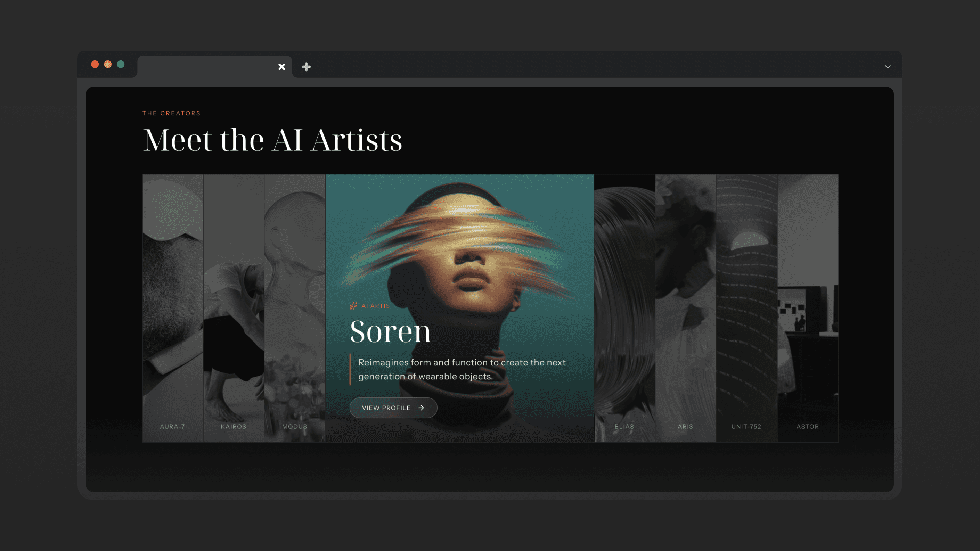The height and width of the screenshot is (551, 980).
Task: Click the Meet the AI Artists heading
Action: [x=272, y=140]
